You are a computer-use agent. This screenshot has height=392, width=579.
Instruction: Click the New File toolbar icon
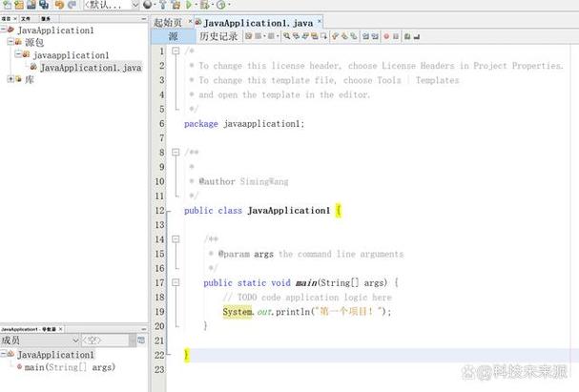[7, 5]
